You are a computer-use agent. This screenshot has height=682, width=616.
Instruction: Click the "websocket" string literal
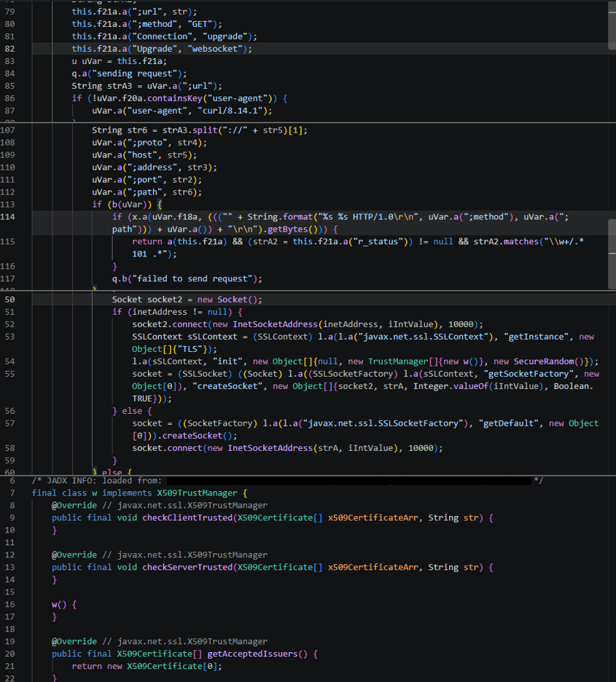[x=215, y=49]
